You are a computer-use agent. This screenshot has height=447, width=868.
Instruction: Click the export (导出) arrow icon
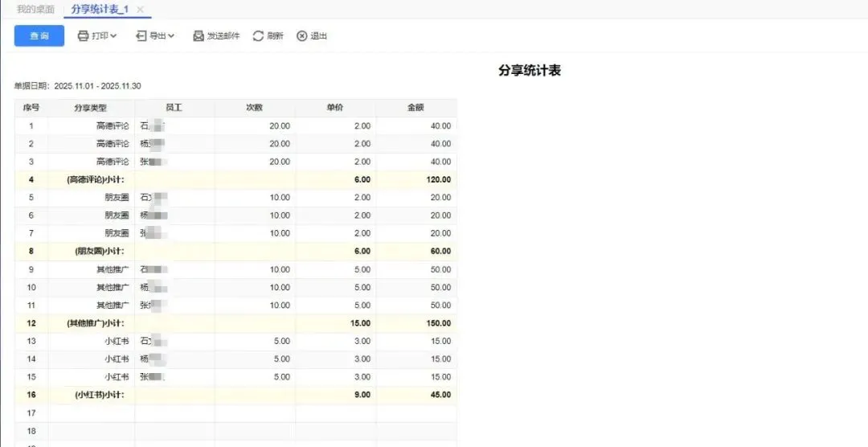[141, 36]
